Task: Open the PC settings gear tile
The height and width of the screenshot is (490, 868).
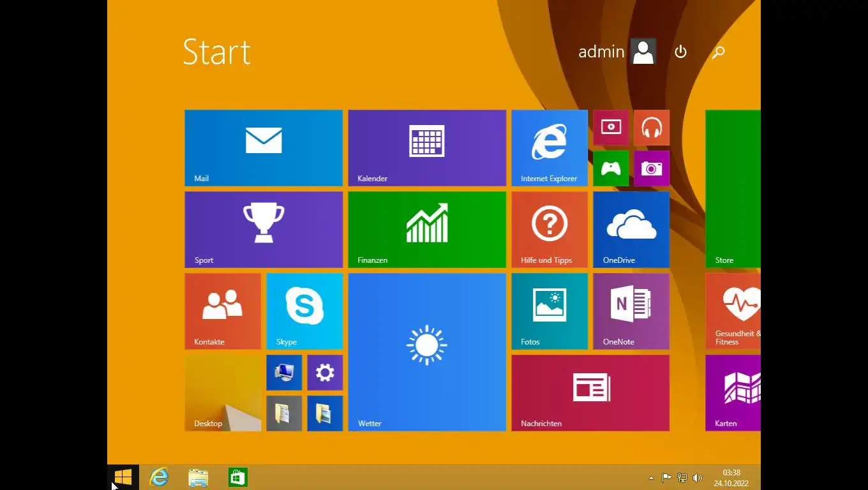Action: (x=325, y=373)
